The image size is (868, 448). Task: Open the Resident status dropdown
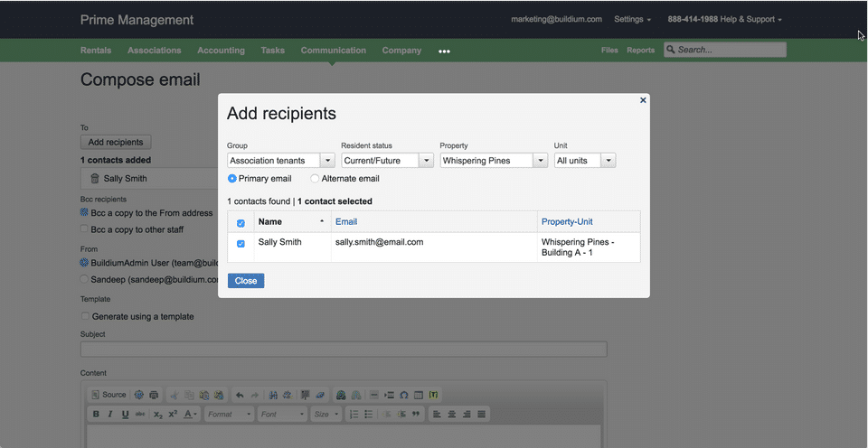point(387,161)
